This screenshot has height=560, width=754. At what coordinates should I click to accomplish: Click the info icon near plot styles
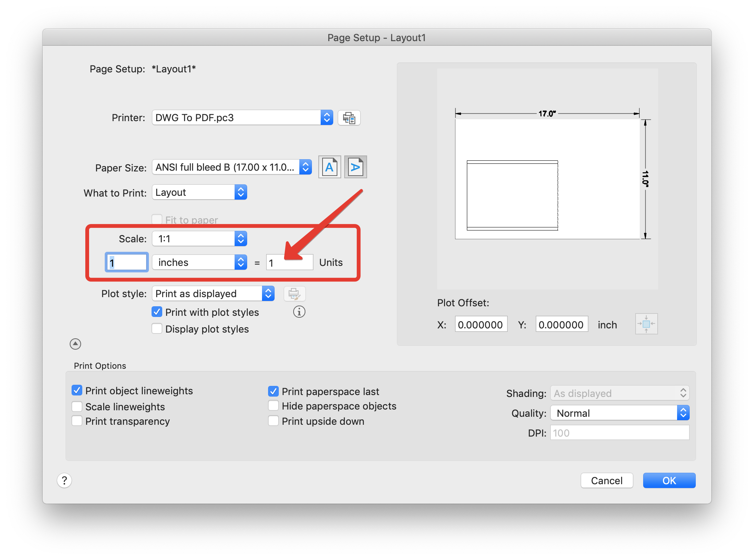(x=299, y=312)
